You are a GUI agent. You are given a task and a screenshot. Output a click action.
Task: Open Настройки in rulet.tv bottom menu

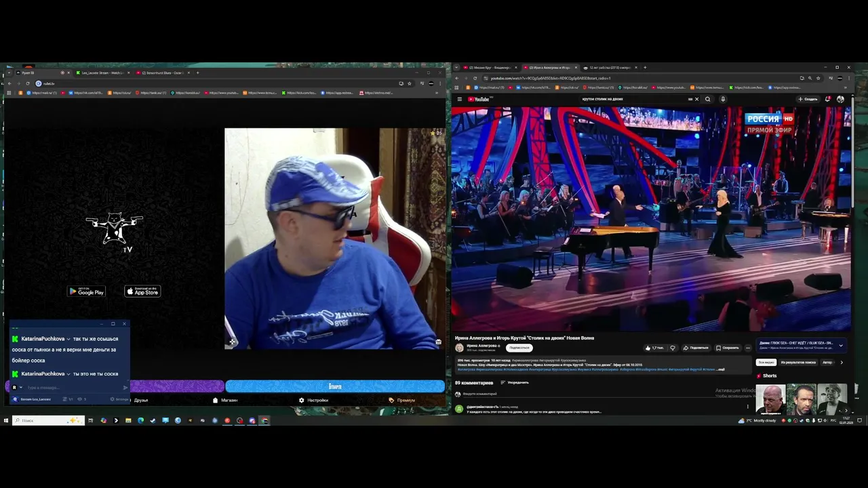coord(313,400)
